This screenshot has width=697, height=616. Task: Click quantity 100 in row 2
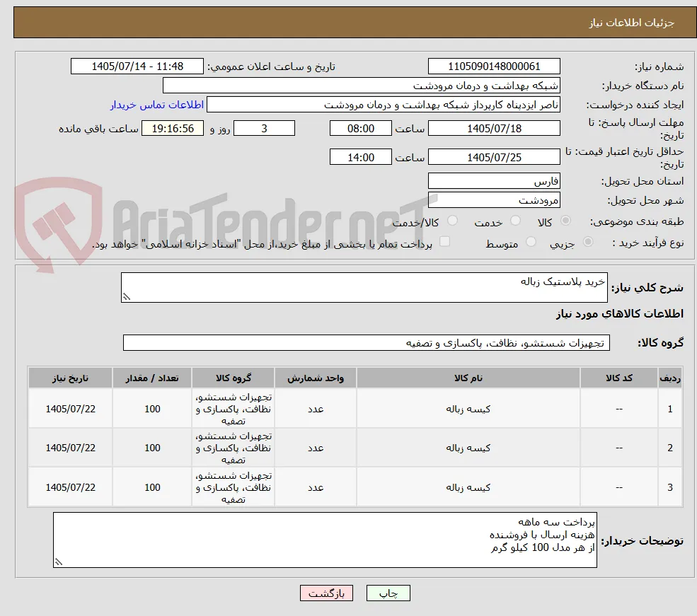point(152,448)
